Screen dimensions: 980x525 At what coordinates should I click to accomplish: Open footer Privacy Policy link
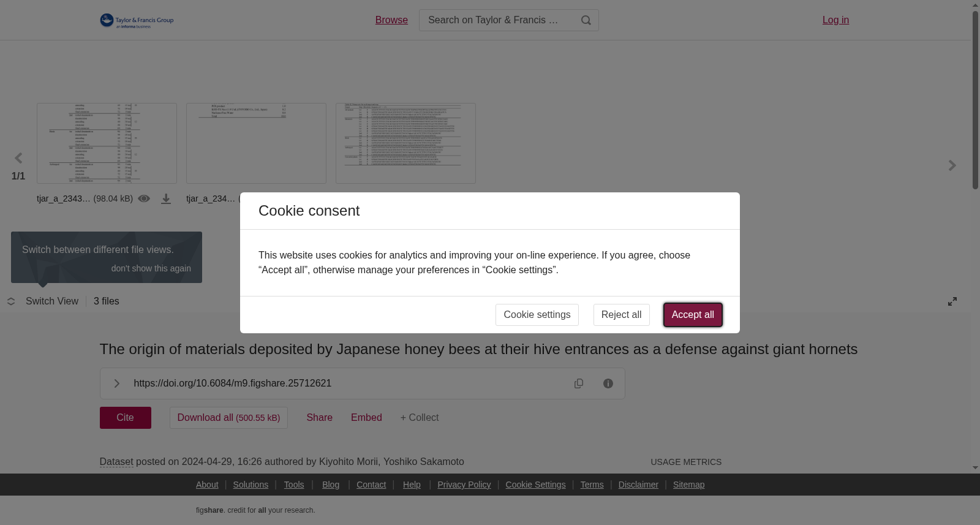pos(464,485)
